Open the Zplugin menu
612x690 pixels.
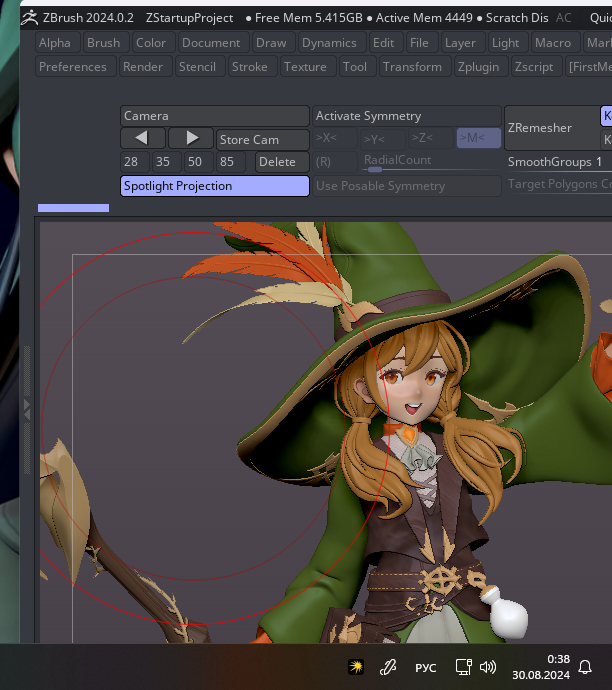point(479,66)
